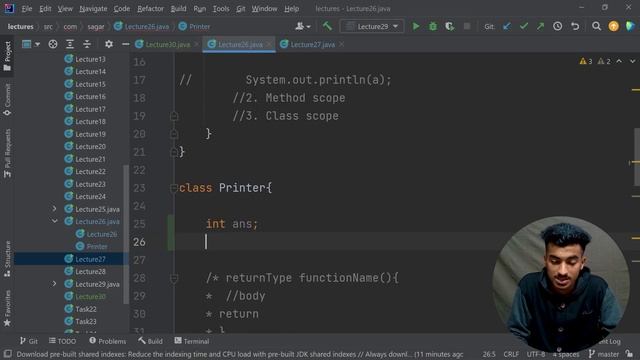
Task: Click the Git update project arrow
Action: (x=507, y=27)
